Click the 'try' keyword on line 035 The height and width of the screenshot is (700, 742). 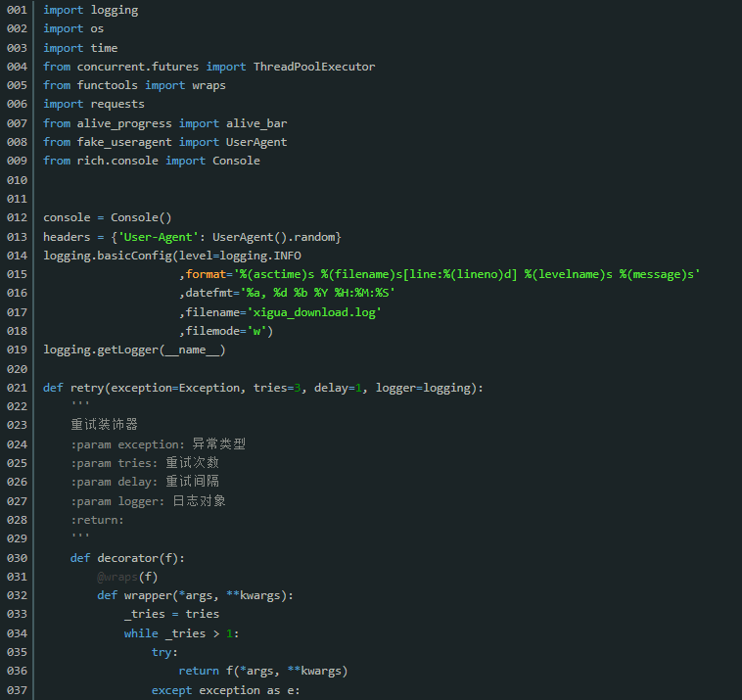tap(162, 653)
